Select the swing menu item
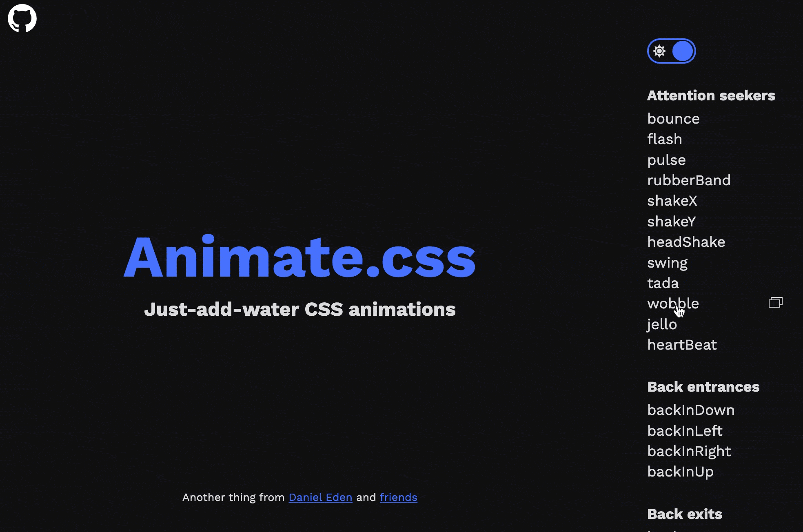803x532 pixels. pos(667,262)
